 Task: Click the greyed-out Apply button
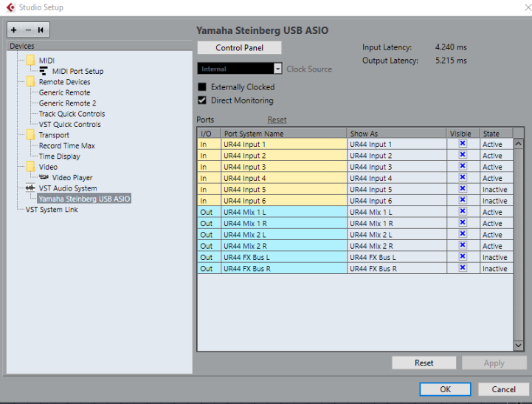pos(494,363)
